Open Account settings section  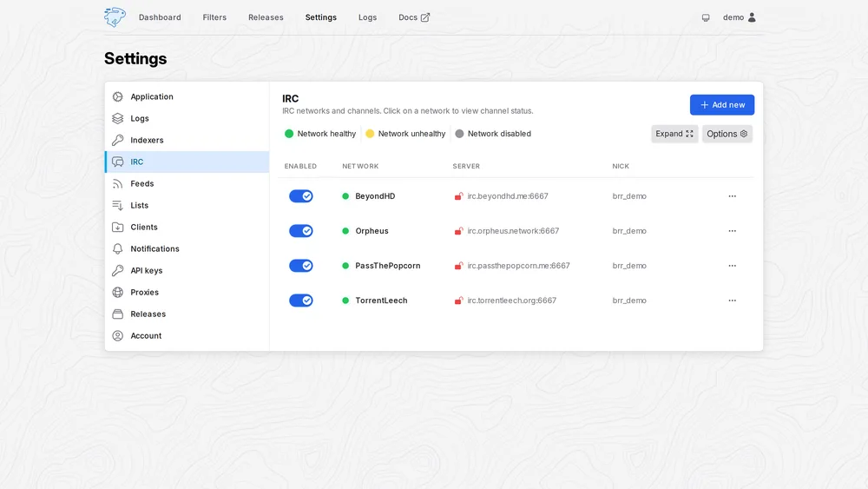click(187, 335)
